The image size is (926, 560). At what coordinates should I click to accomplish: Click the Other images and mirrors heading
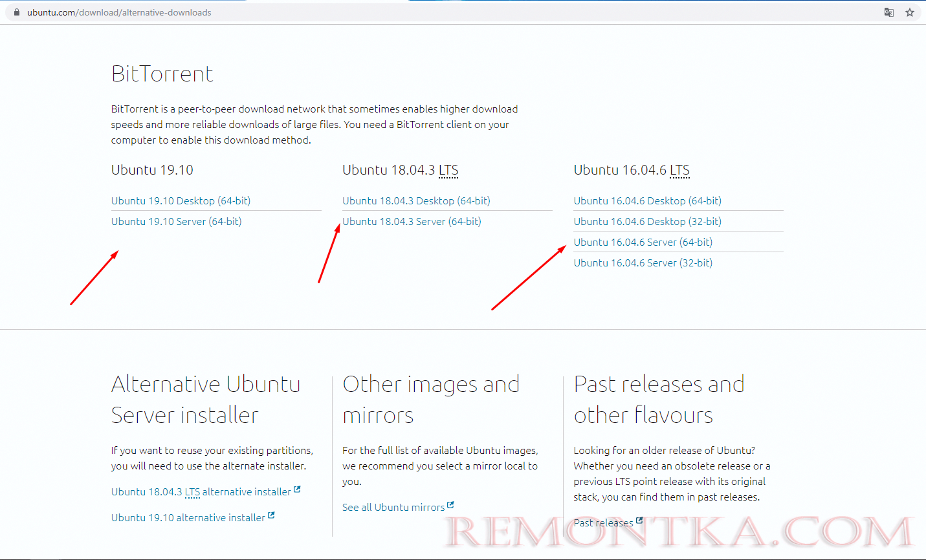(431, 400)
